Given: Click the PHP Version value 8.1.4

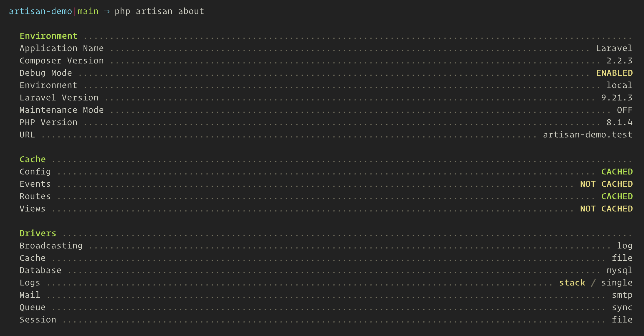Looking at the screenshot, I should [x=620, y=122].
